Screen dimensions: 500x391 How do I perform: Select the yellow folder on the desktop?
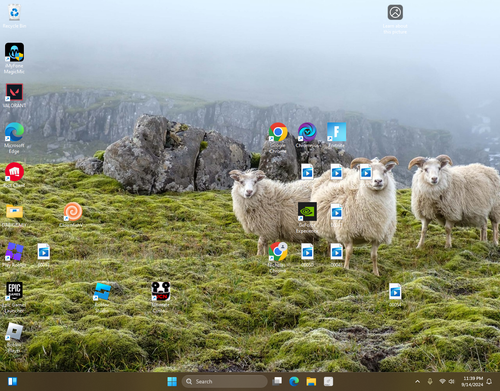point(14,212)
